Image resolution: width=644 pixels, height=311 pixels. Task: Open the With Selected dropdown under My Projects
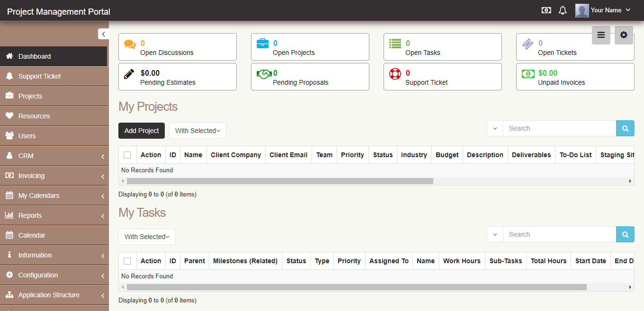tap(197, 131)
